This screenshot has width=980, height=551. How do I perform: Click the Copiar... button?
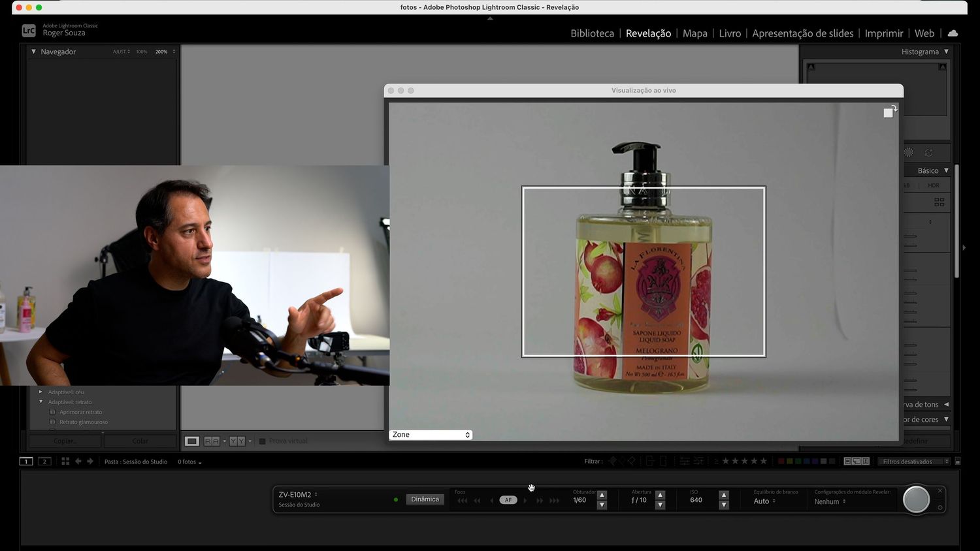(x=65, y=441)
